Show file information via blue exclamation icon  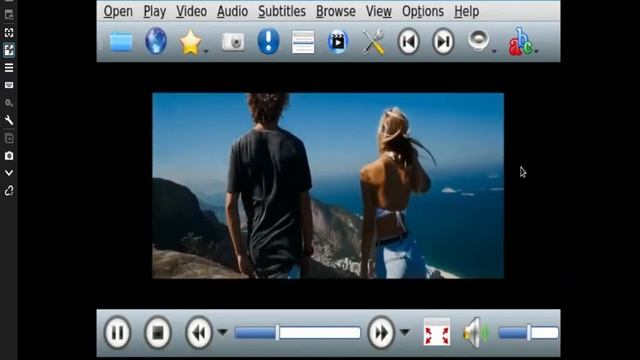pos(268,41)
